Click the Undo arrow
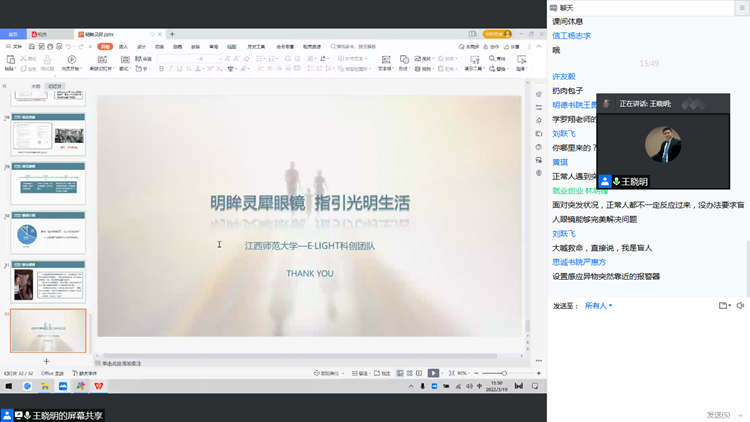The image size is (750, 422). pyautogui.click(x=69, y=46)
